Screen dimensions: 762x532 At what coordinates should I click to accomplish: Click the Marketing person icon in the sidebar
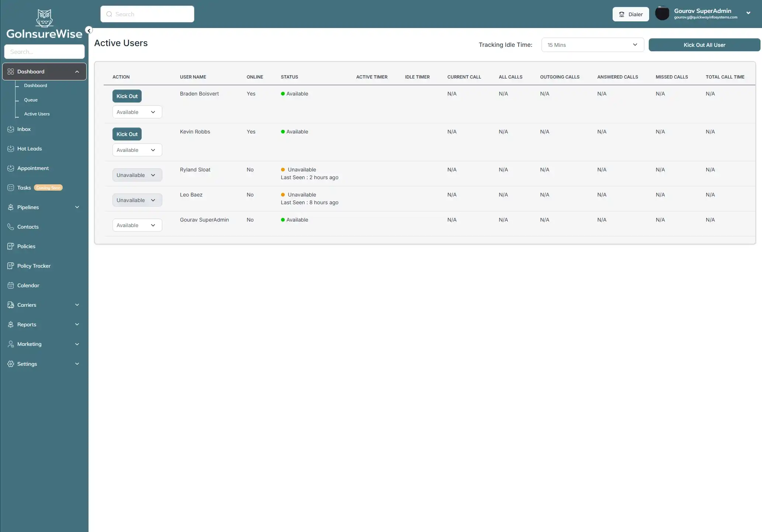click(11, 344)
